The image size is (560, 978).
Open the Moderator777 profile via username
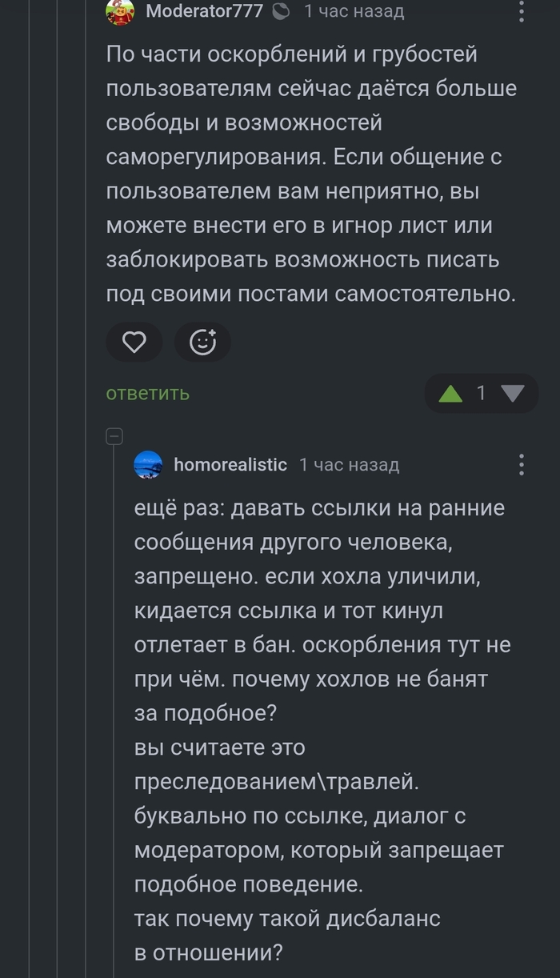point(205,11)
